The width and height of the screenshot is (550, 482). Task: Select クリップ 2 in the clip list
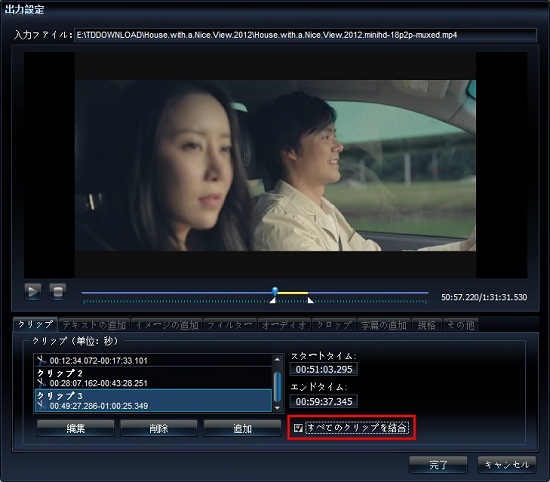click(x=153, y=378)
